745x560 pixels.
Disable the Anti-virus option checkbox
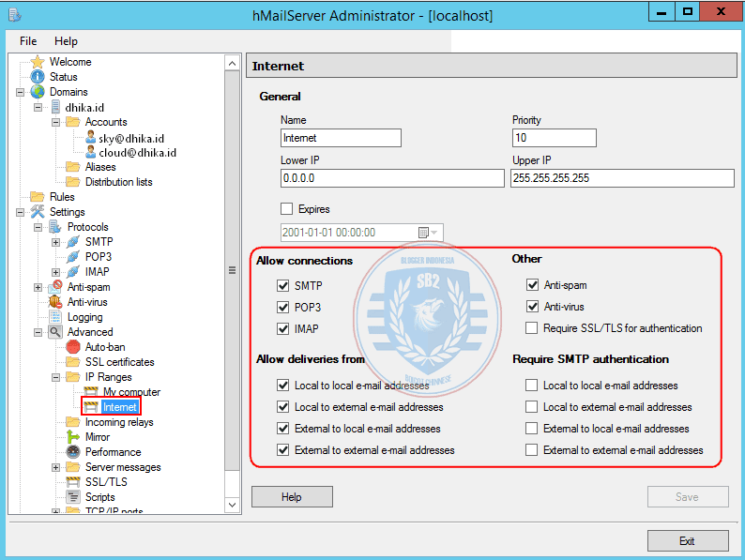[x=532, y=307]
